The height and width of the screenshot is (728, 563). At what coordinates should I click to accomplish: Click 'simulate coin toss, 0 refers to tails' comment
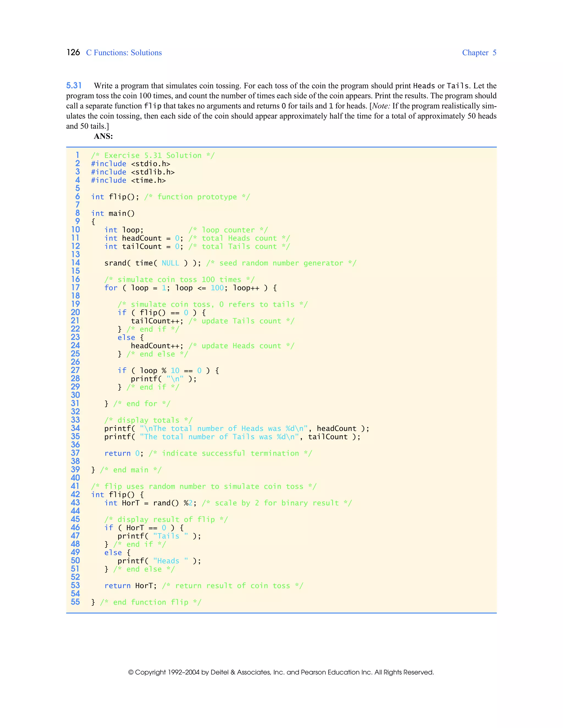point(212,305)
